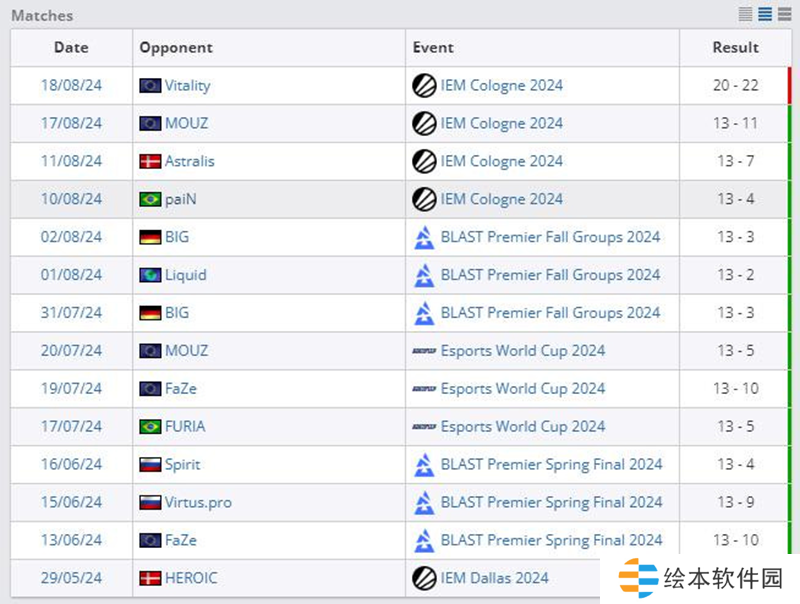Open the 18/08/24 match date link
The width and height of the screenshot is (800, 604).
tap(71, 86)
